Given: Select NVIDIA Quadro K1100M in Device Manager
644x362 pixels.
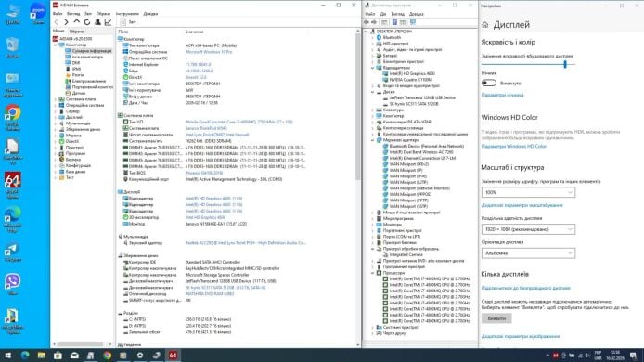Looking at the screenshot, I should click(x=410, y=80).
